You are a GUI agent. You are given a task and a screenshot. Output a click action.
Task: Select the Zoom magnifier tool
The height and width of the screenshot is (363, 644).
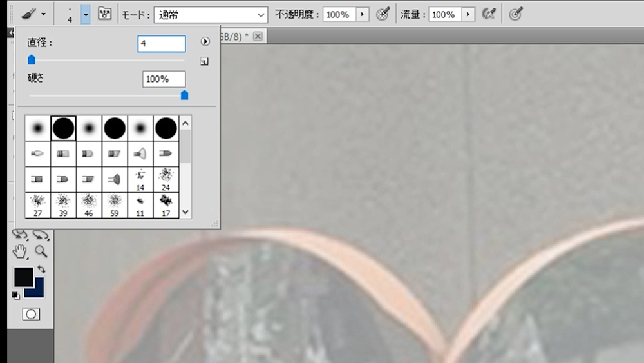[x=41, y=251]
